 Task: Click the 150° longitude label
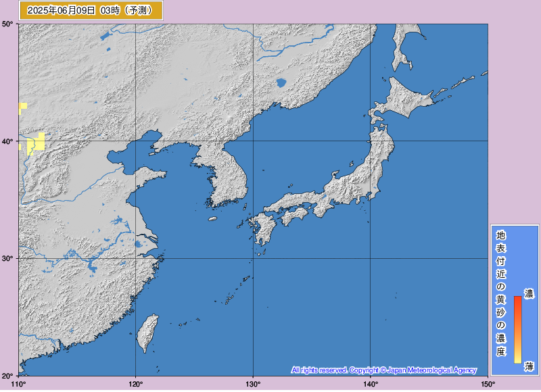(488, 384)
